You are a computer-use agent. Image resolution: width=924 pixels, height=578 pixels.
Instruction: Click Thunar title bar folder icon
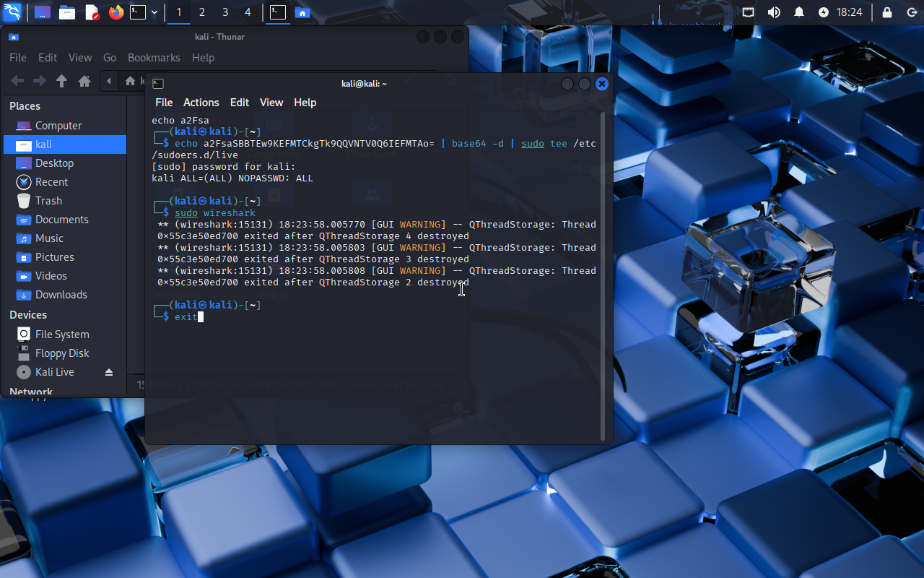coord(14,37)
